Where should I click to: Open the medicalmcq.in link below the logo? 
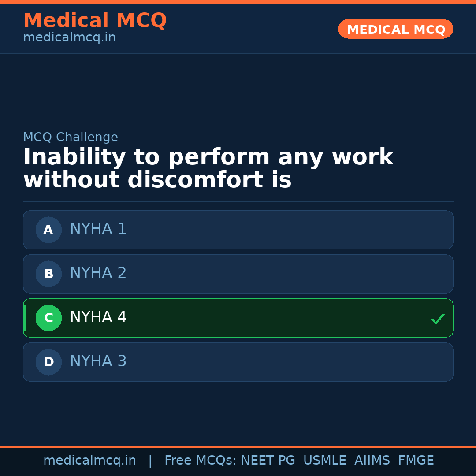69,37
